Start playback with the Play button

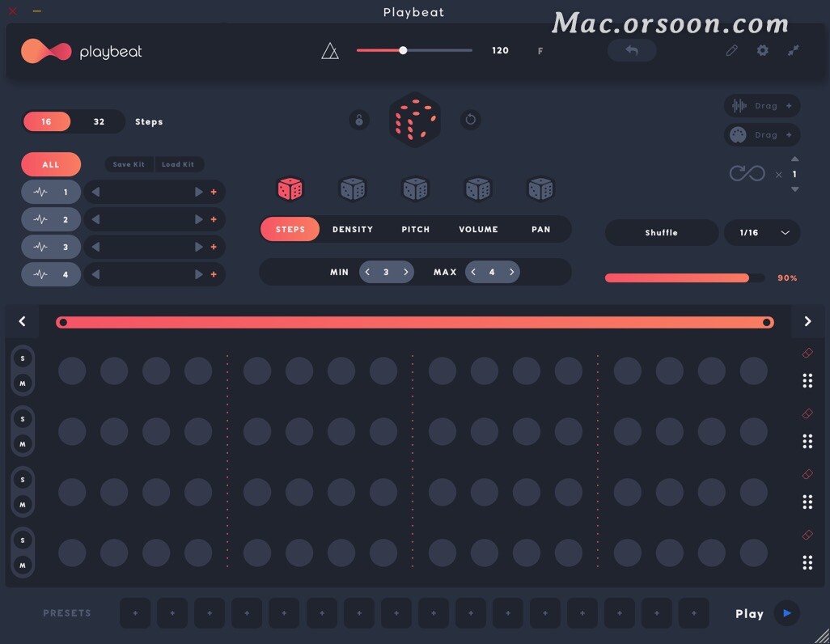pyautogui.click(x=786, y=613)
